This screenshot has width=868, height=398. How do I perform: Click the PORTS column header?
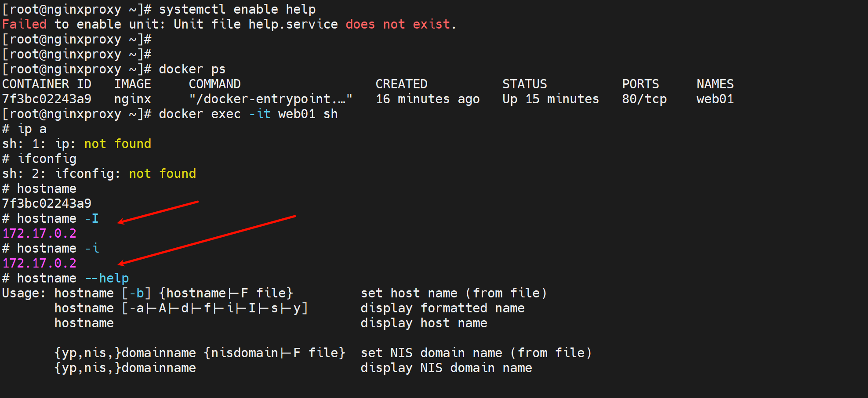coord(640,84)
